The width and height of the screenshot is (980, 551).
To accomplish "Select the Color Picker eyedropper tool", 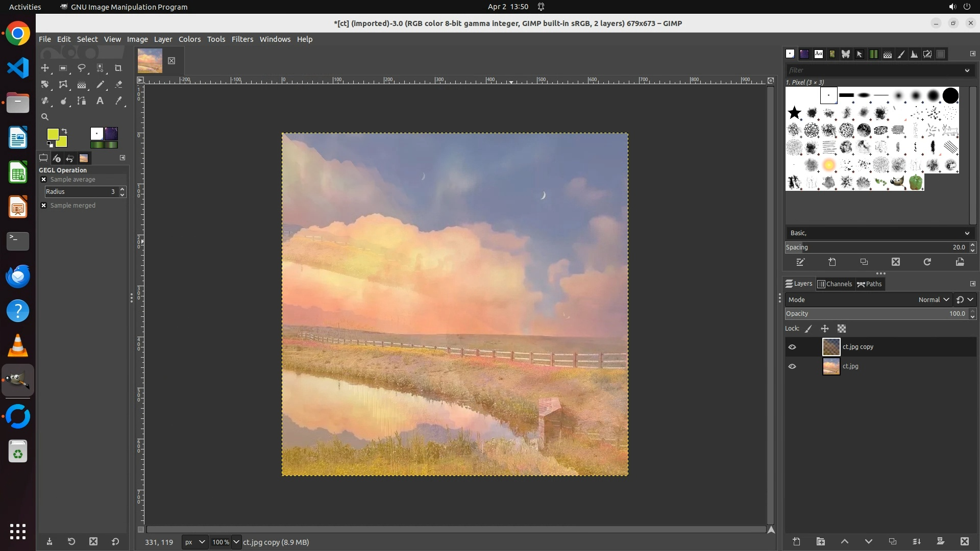I will [118, 101].
